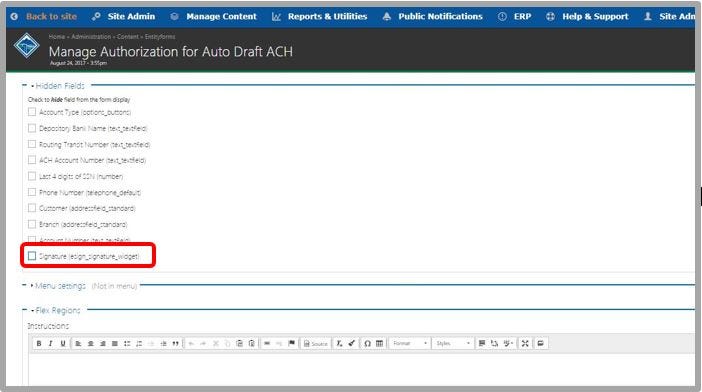Image resolution: width=702 pixels, height=392 pixels.
Task: Follow the Content breadcrumb link
Action: pyautogui.click(x=128, y=37)
